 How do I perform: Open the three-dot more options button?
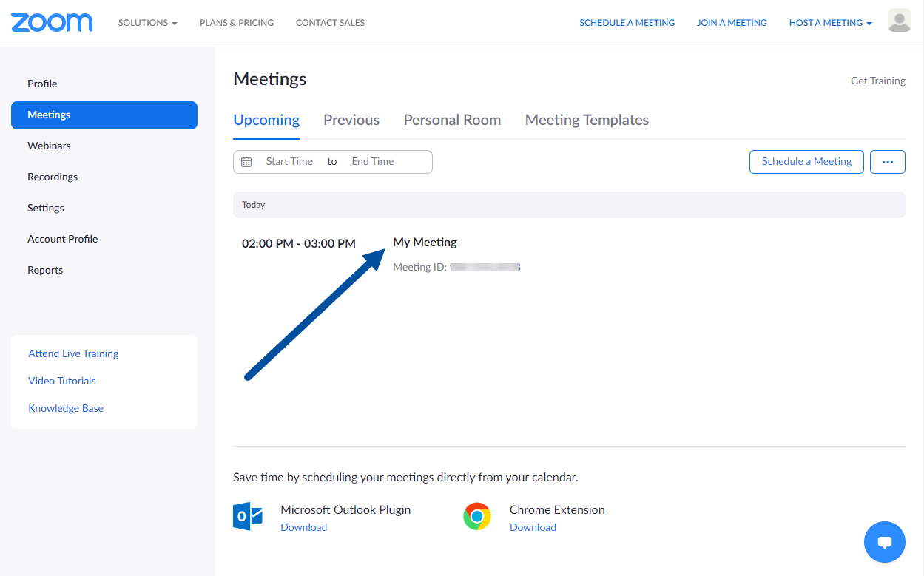point(887,162)
